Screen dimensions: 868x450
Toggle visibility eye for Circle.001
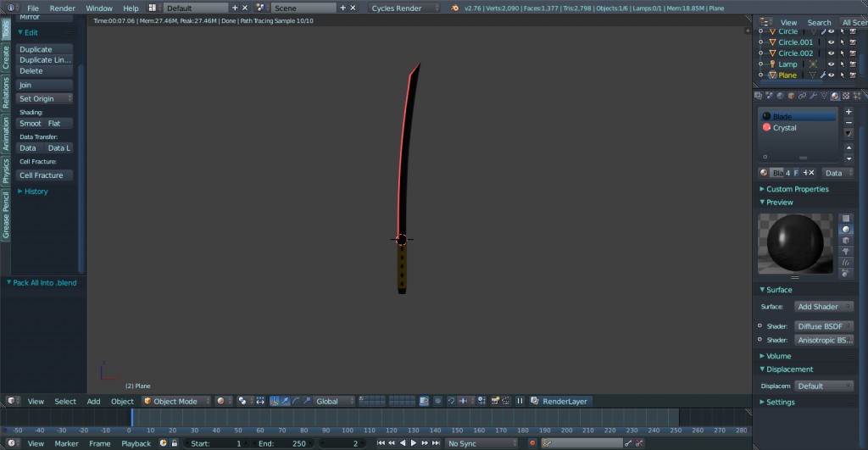tap(831, 42)
